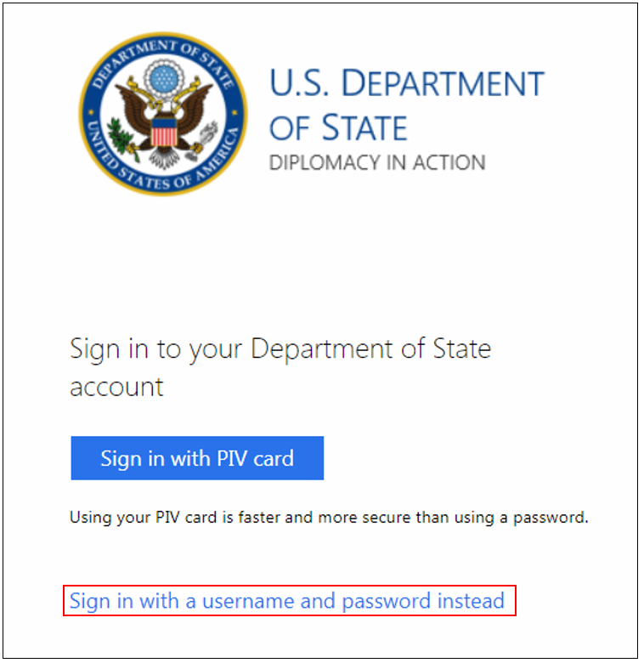This screenshot has width=644, height=663.
Task: Click the word 'account' in the heading
Action: [x=116, y=387]
